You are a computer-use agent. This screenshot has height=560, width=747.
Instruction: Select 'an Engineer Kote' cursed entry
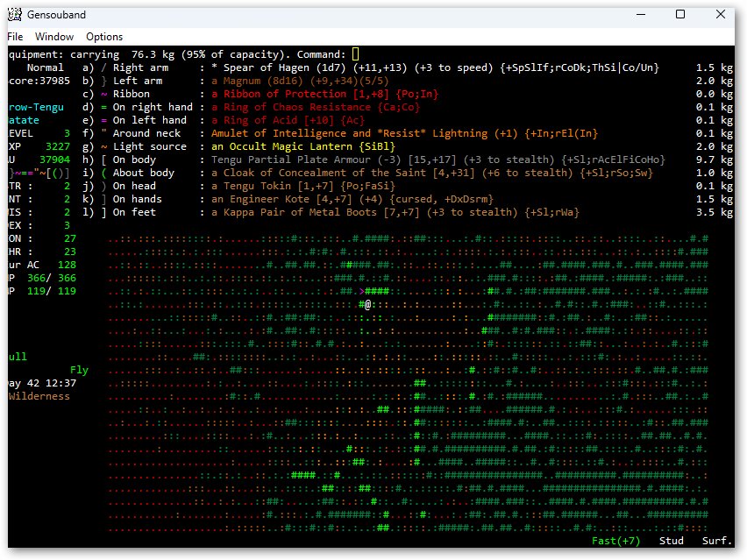pos(352,199)
